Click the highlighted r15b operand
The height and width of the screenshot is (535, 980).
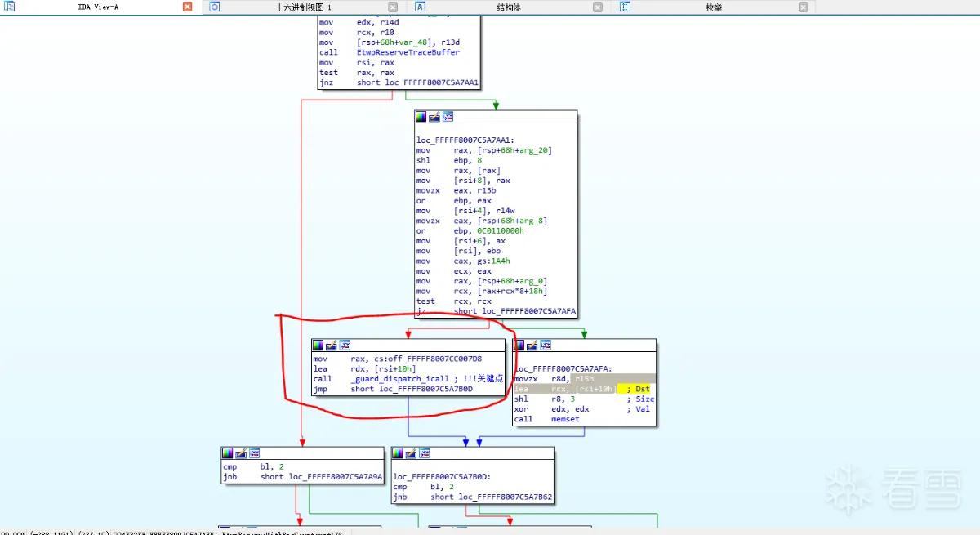584,379
